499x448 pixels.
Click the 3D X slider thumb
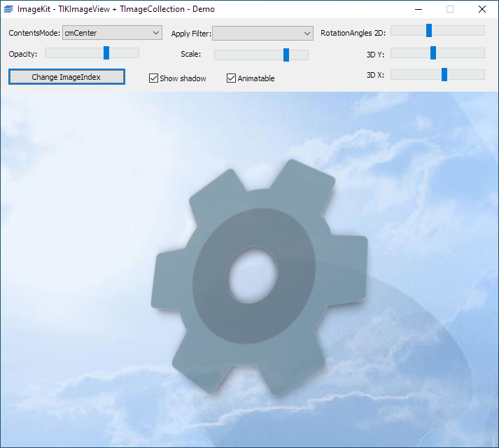coord(444,74)
